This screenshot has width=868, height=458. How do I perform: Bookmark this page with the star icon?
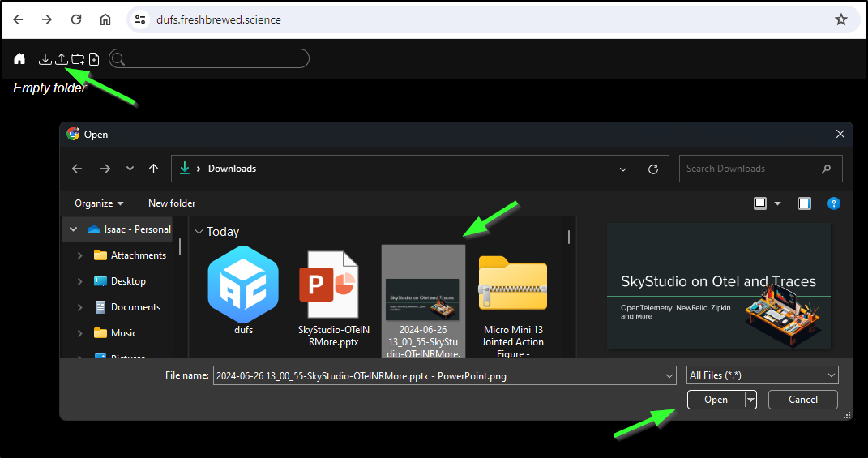pyautogui.click(x=841, y=19)
